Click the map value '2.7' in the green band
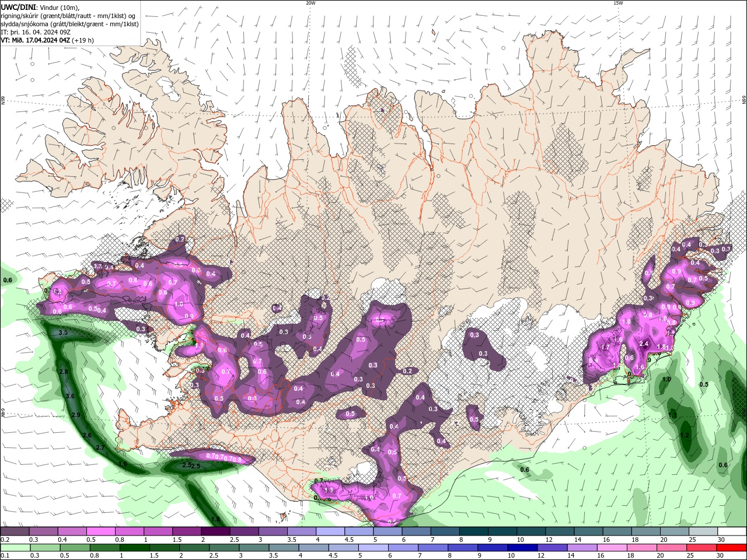747x560 pixels. click(x=100, y=448)
